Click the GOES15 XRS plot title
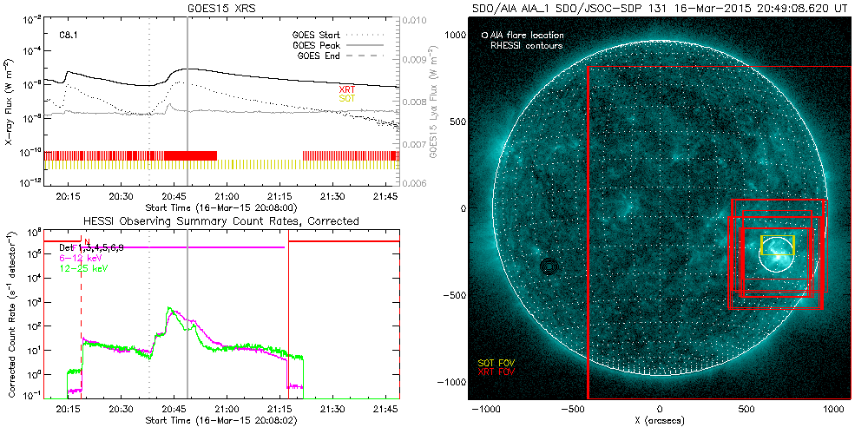 222,7
